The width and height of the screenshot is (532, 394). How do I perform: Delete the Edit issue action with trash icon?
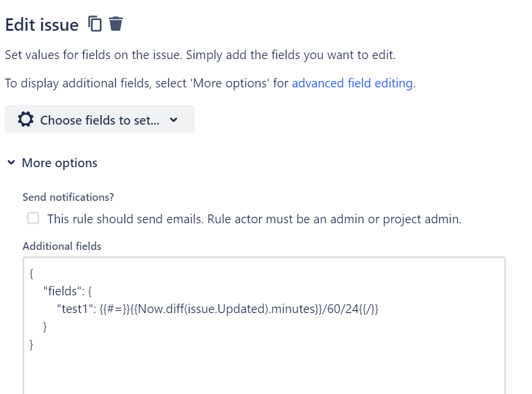(x=116, y=24)
